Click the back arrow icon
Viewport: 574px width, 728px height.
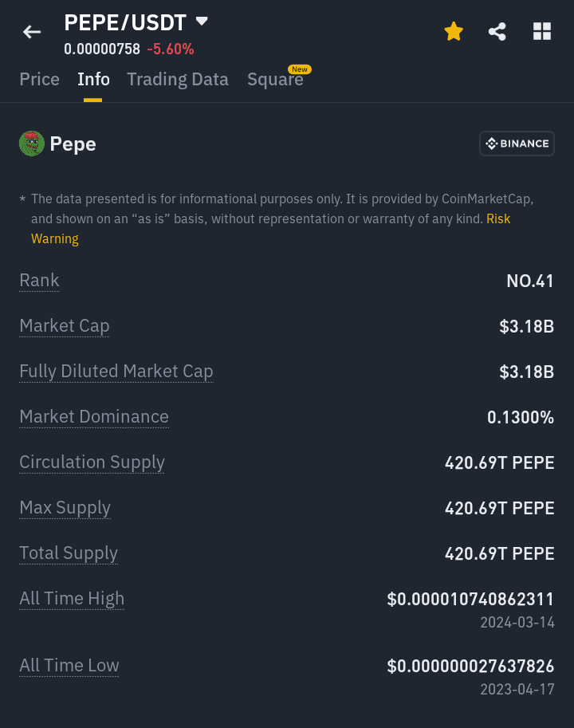coord(31,32)
